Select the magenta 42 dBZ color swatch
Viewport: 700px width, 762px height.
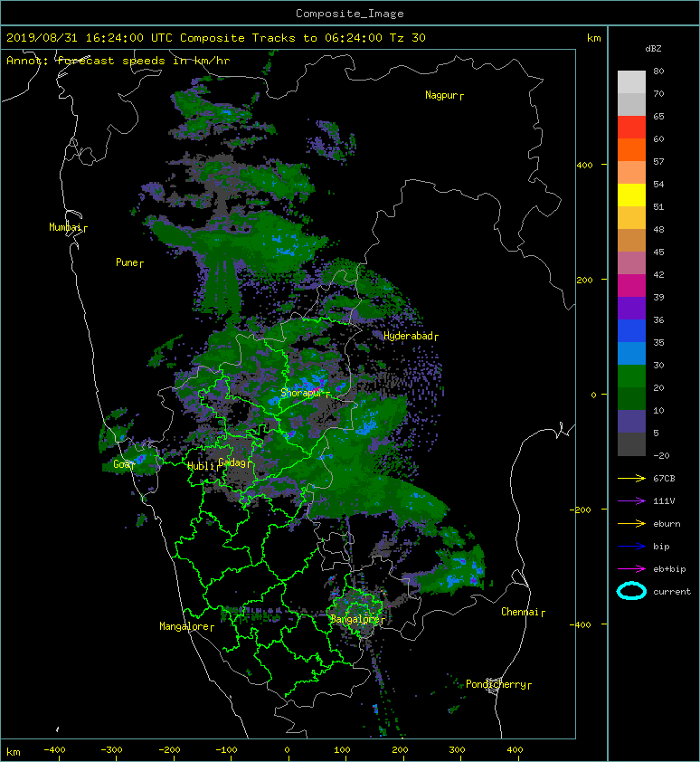(x=631, y=285)
